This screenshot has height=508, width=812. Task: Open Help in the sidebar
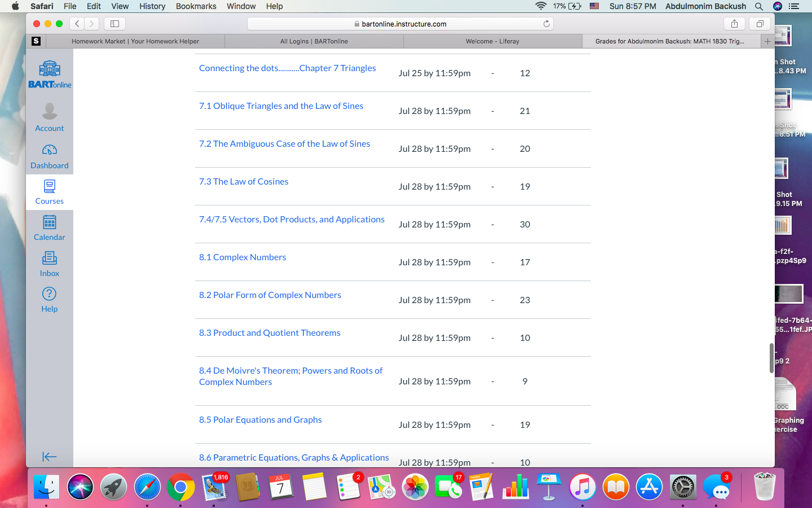[50, 299]
